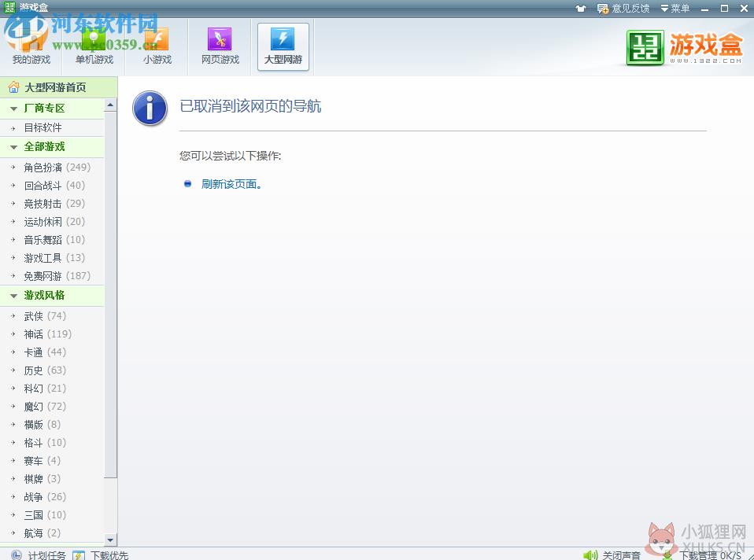Select 格斗 (10) style
754x560 pixels.
point(52,443)
